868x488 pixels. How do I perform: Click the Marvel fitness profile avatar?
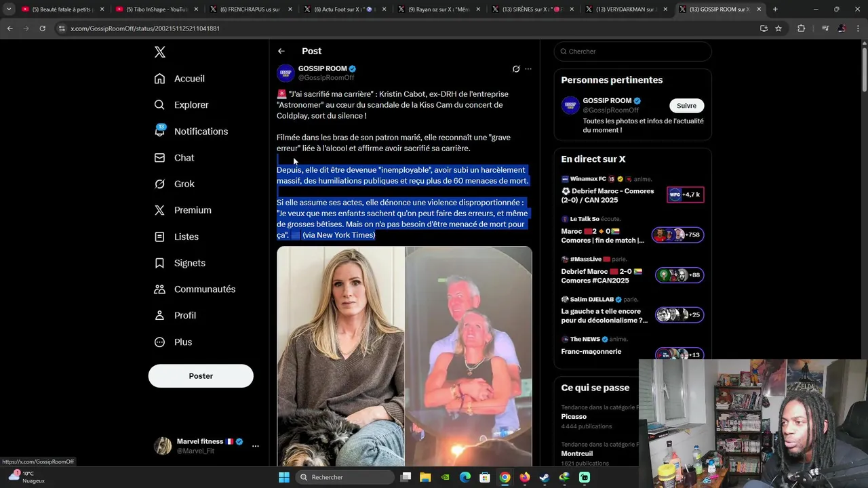click(163, 446)
